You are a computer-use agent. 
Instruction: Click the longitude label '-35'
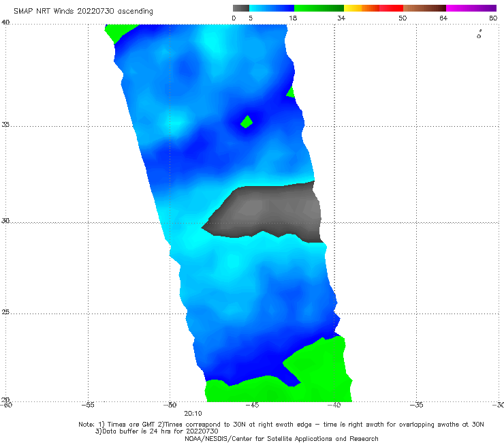point(416,405)
